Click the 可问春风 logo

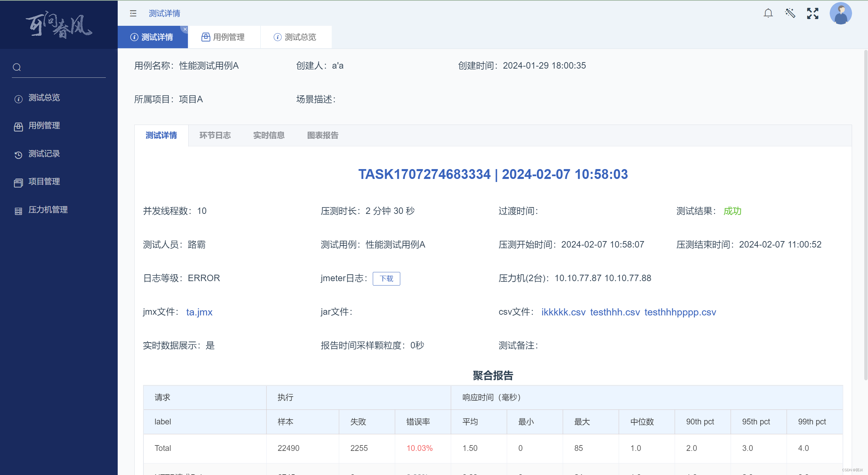point(59,24)
